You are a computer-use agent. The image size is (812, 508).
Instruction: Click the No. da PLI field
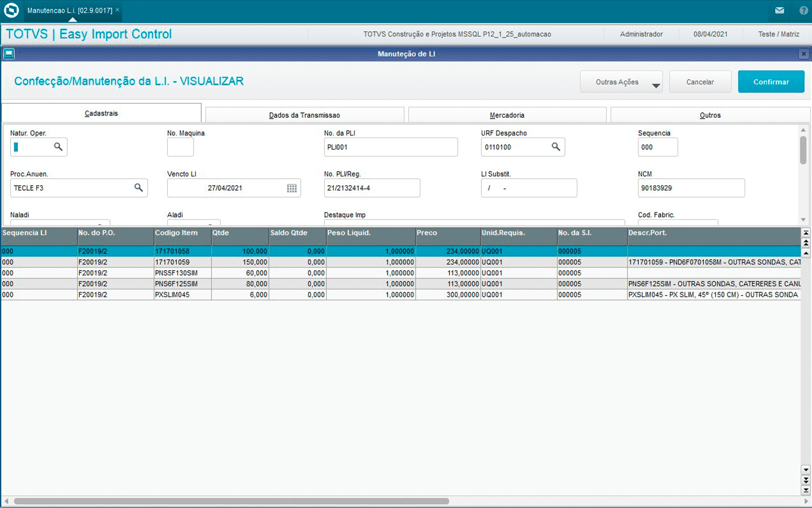tap(390, 147)
